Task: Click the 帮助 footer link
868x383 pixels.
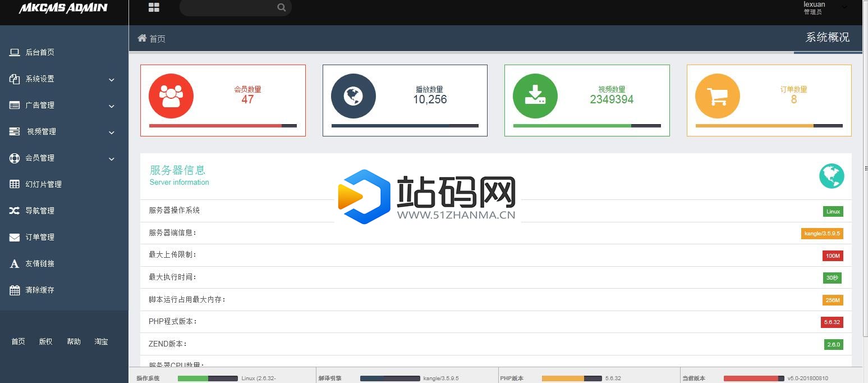Action: click(x=74, y=341)
